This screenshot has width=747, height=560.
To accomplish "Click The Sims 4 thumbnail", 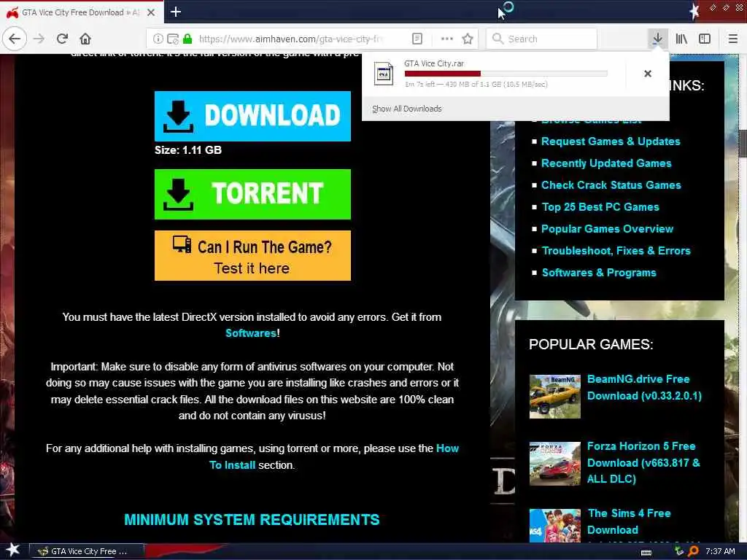I will (554, 526).
